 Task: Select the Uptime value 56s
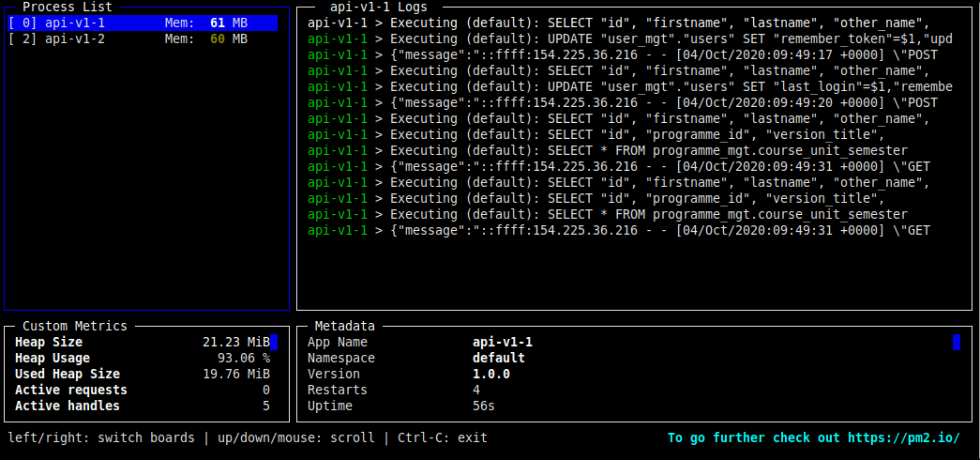click(x=484, y=406)
